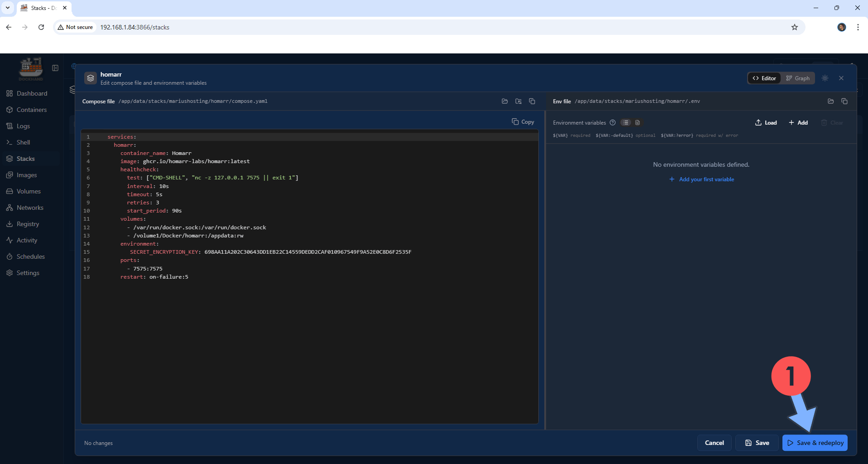Click the Environment variables help icon
Screen dimensions: 868x464
(x=613, y=122)
